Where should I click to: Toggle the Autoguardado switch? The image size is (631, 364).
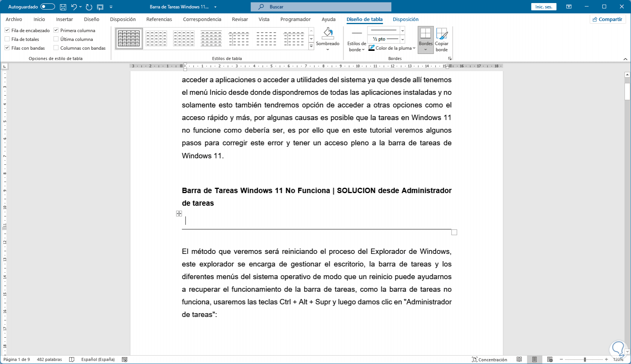click(x=48, y=7)
